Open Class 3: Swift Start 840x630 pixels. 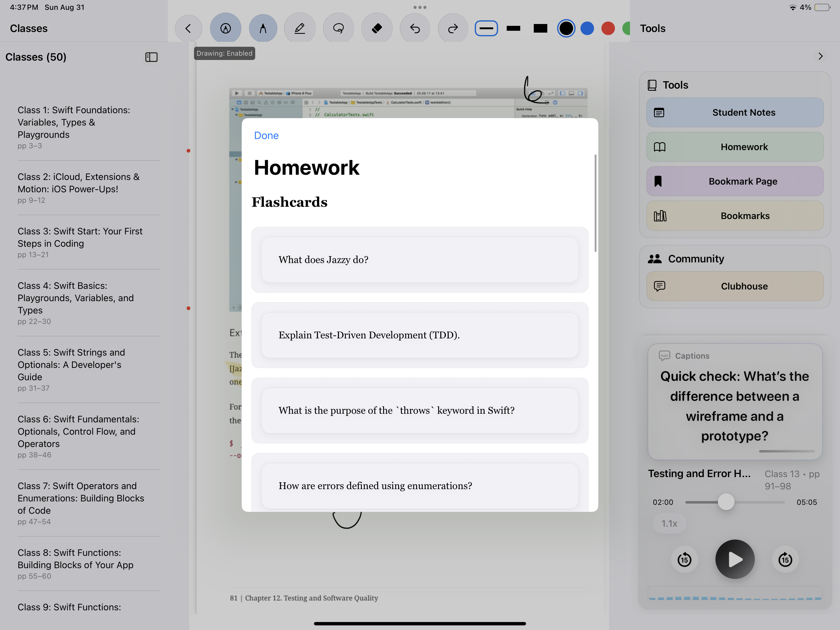80,237
